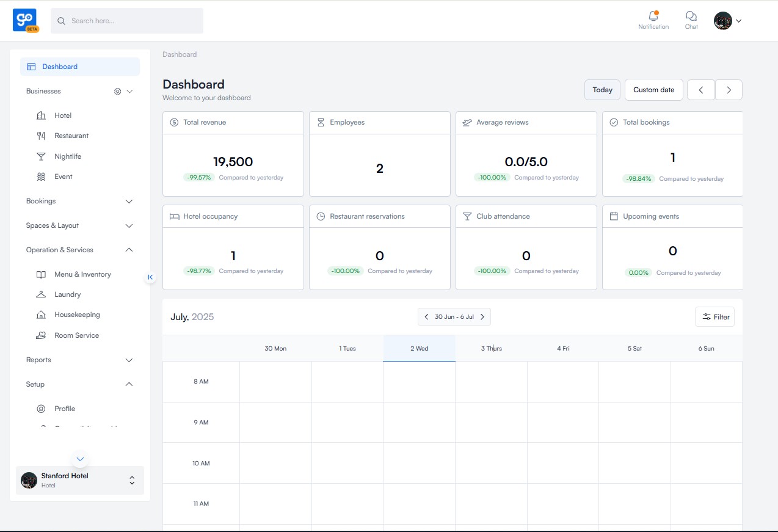The height and width of the screenshot is (532, 778).
Task: Click the Menu & Inventory book icon
Action: (x=41, y=274)
